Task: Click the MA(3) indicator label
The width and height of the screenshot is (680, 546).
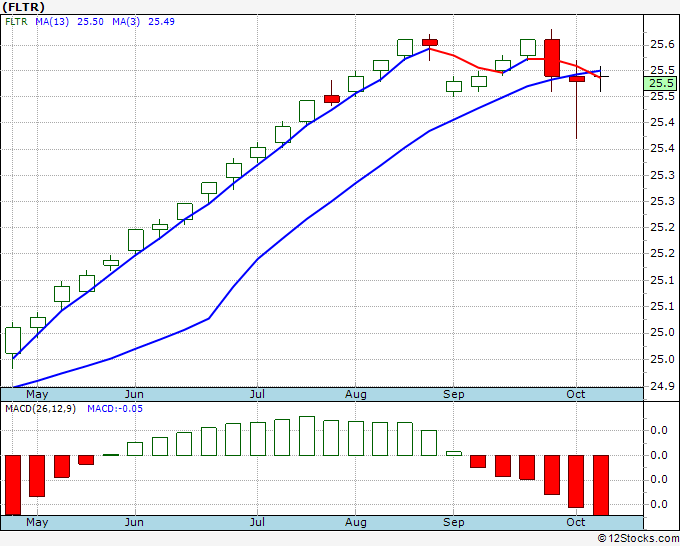Action: click(126, 22)
